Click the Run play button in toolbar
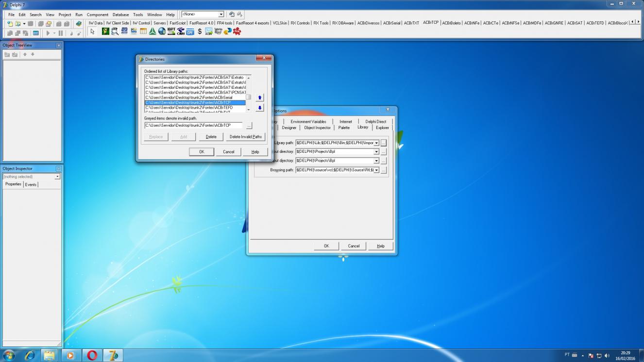 click(x=48, y=33)
